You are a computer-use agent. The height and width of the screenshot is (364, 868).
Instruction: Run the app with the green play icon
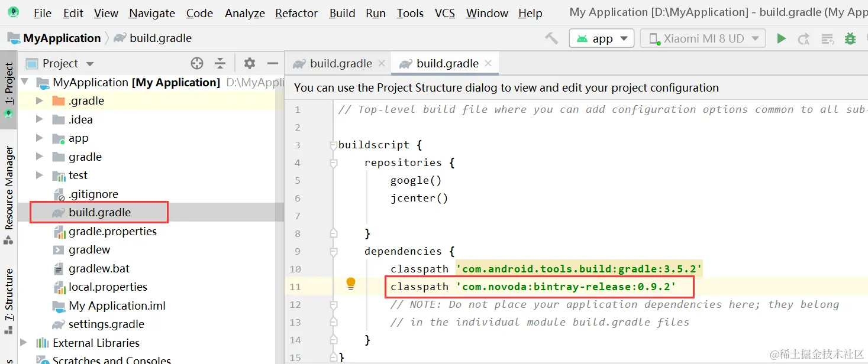click(x=781, y=38)
